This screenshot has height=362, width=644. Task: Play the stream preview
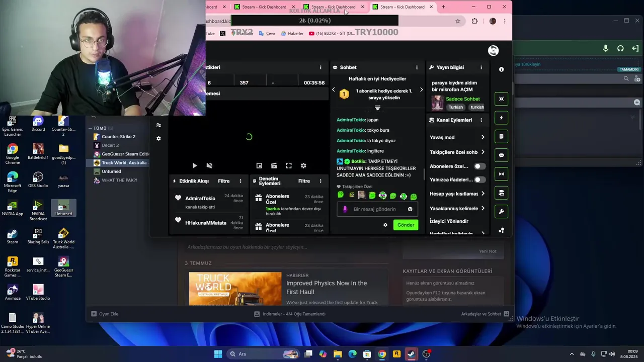pyautogui.click(x=195, y=165)
